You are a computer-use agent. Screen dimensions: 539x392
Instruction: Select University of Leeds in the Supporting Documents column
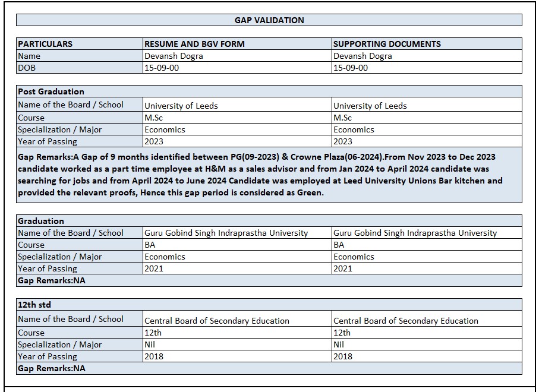[370, 106]
